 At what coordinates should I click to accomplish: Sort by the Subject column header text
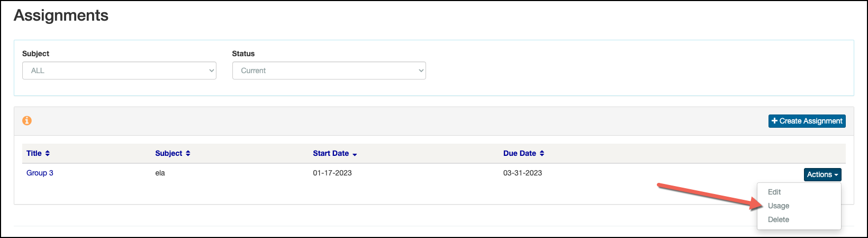(169, 153)
